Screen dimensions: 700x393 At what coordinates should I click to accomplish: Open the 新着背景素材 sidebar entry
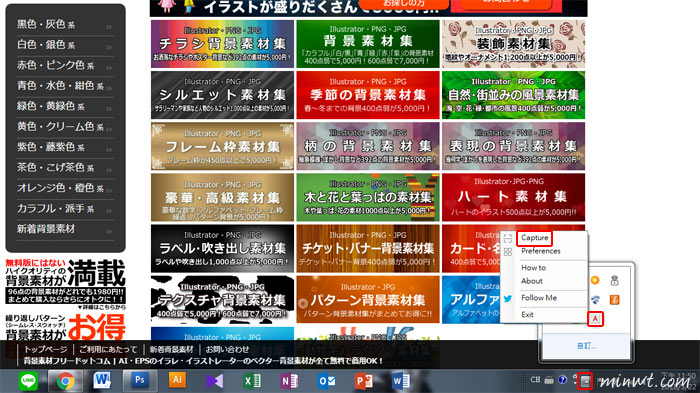[65, 230]
